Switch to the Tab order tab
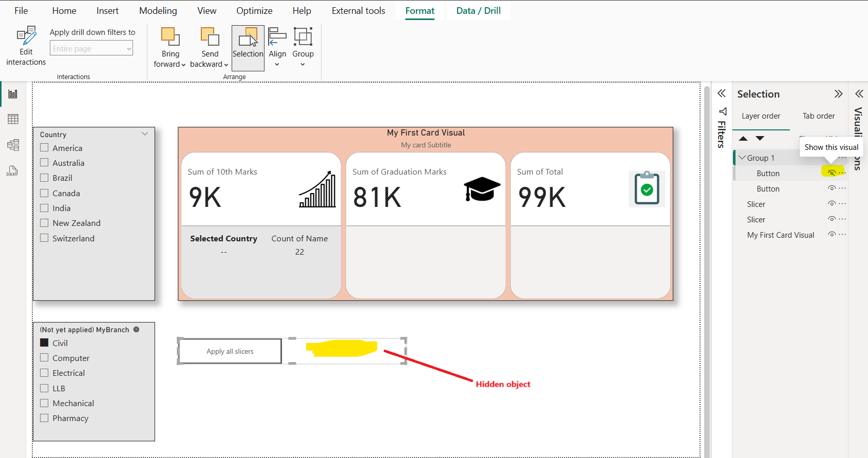 [818, 116]
